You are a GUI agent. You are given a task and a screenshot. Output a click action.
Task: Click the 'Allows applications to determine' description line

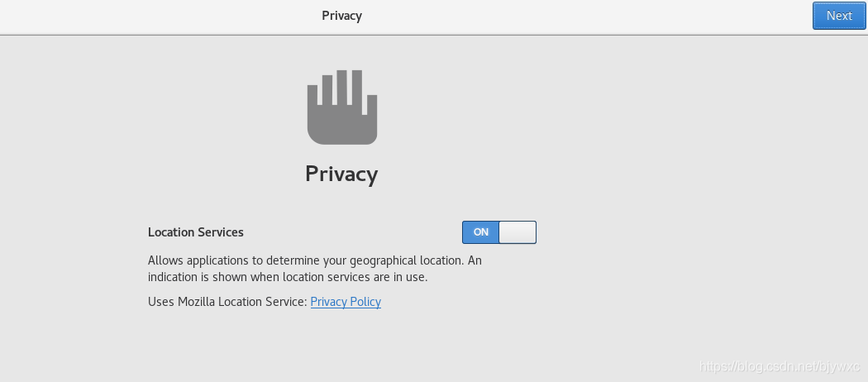[314, 260]
